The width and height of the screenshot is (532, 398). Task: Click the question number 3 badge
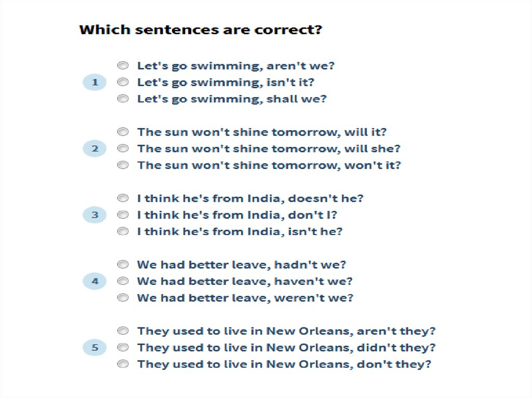(x=95, y=215)
